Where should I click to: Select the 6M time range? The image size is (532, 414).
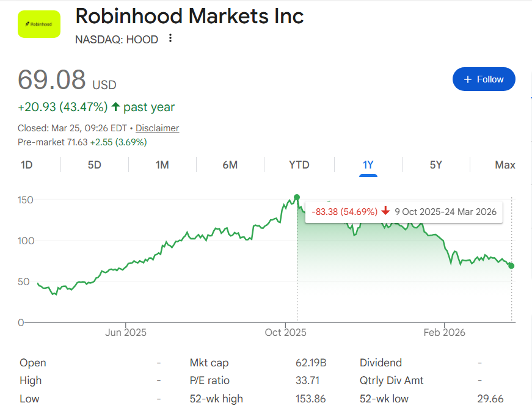click(230, 165)
